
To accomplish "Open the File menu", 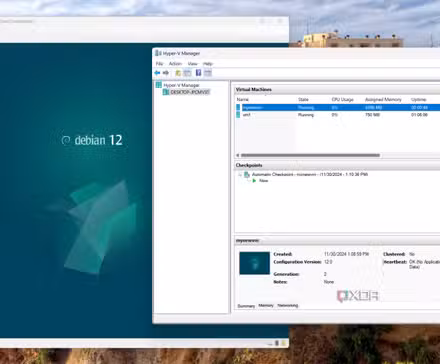I will [159, 63].
